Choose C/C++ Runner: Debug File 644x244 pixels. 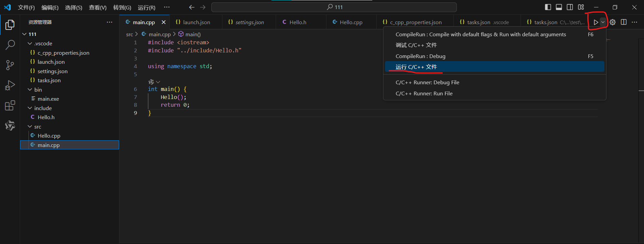click(x=494, y=82)
